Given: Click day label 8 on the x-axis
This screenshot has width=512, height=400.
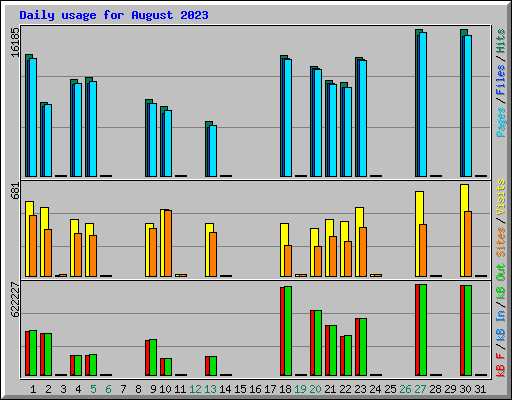Looking at the screenshot, I should (138, 389).
